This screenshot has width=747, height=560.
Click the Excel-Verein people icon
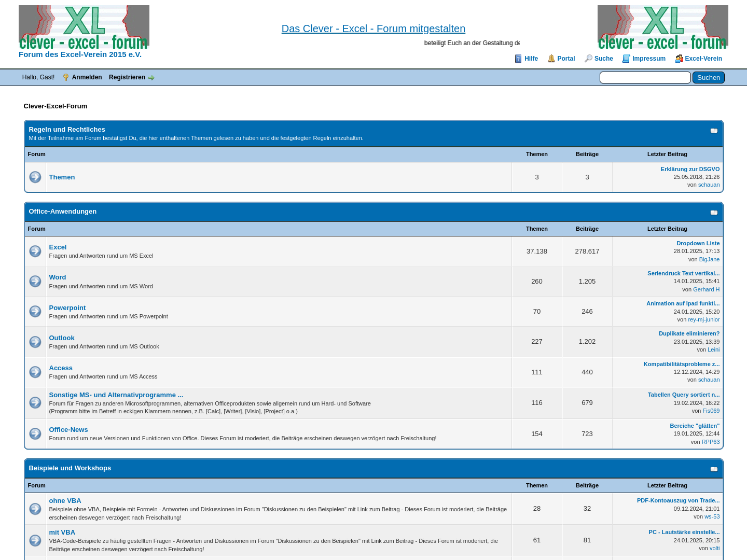(x=679, y=59)
